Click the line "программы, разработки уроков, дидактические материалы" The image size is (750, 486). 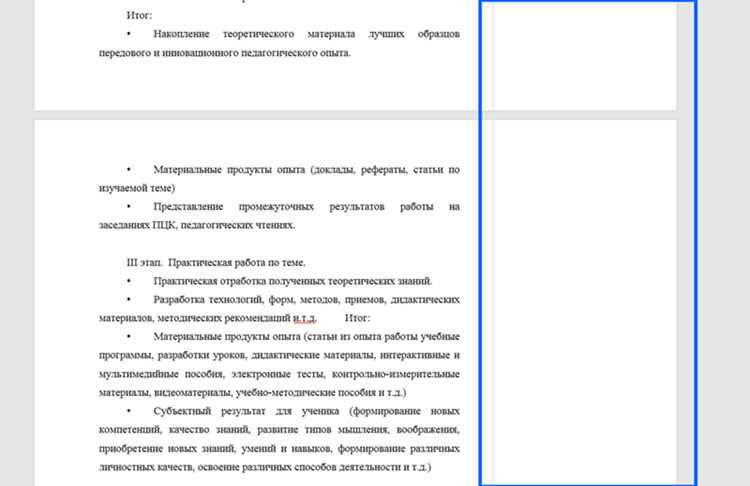279,355
